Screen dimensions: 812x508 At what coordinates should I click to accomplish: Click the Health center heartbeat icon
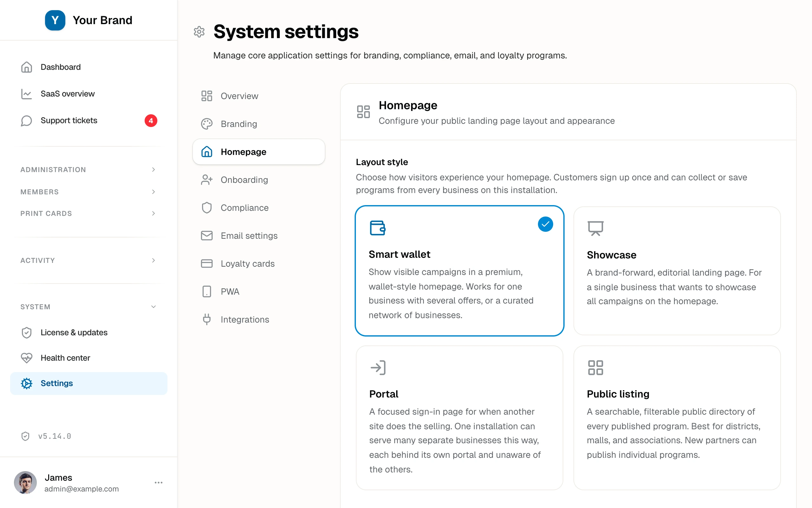(x=27, y=358)
